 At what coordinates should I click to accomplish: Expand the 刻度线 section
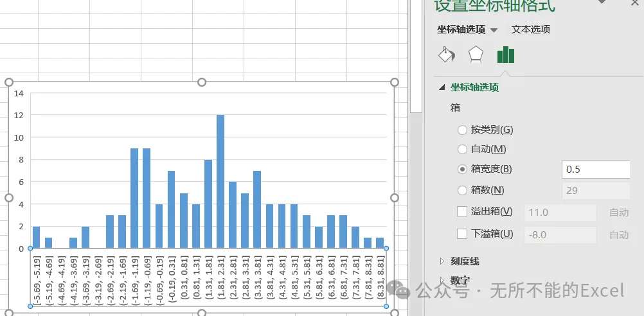442,261
